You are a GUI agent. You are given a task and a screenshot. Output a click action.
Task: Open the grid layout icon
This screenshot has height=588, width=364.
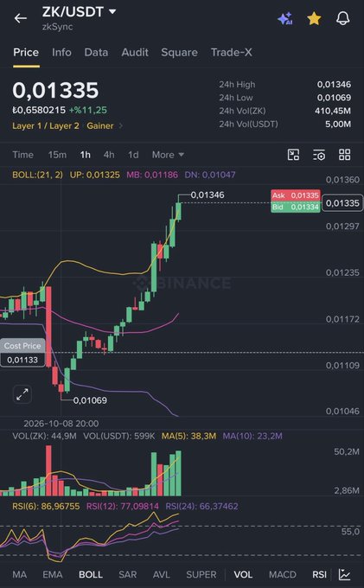(x=344, y=155)
